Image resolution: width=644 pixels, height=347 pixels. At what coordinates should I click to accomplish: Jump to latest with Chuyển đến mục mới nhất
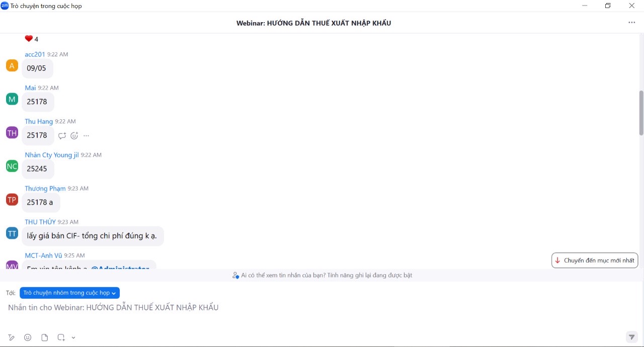(595, 261)
